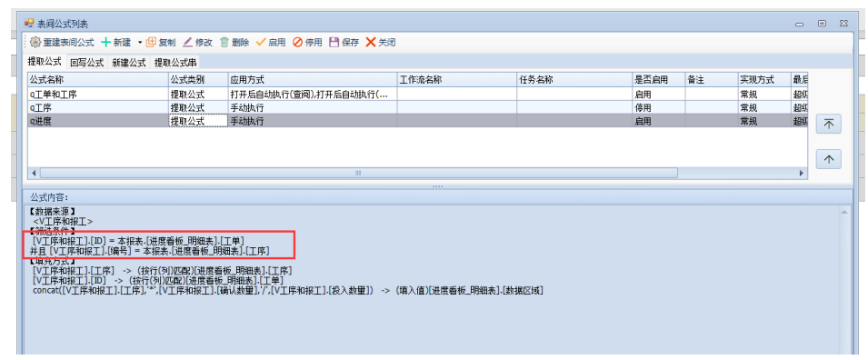Switch to the 回写公式 tab
Screen dimensions: 868x360
click(87, 63)
